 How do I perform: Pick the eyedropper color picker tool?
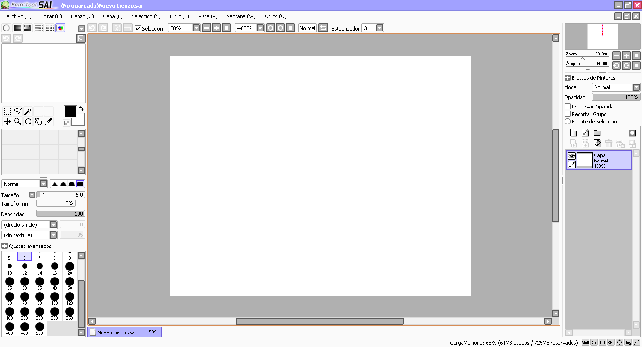coord(48,122)
